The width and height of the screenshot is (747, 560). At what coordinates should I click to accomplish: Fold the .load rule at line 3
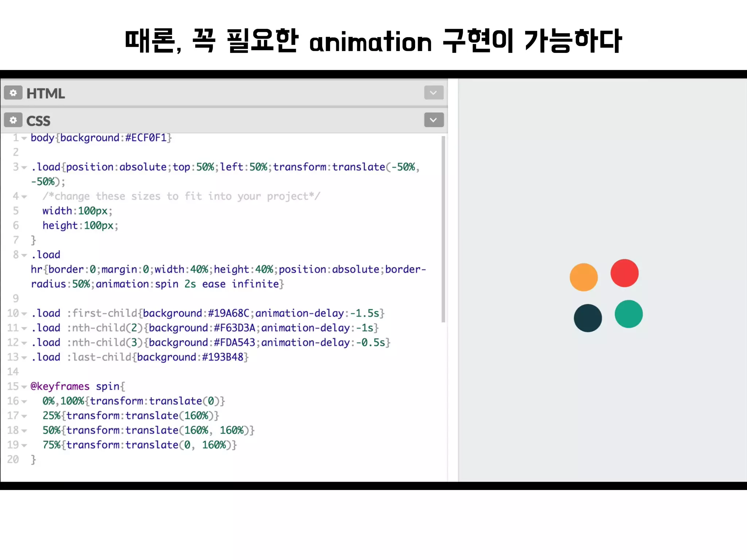pos(24,167)
